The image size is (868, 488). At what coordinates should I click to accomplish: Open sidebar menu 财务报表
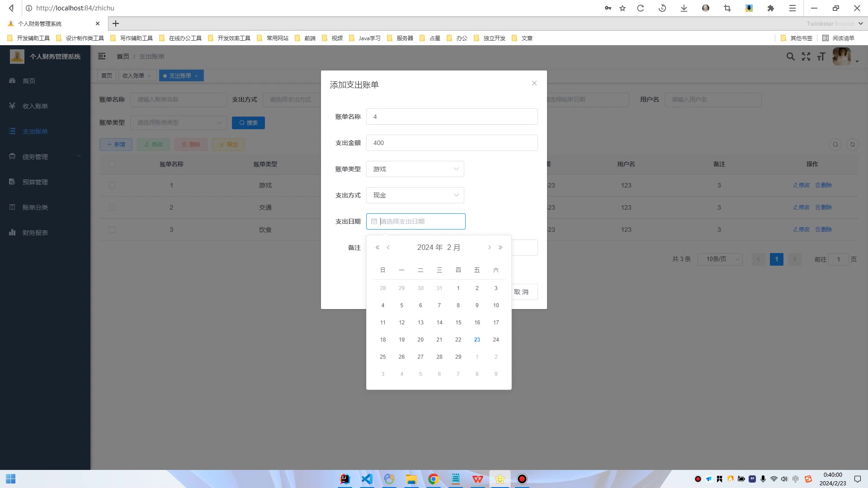click(45, 233)
